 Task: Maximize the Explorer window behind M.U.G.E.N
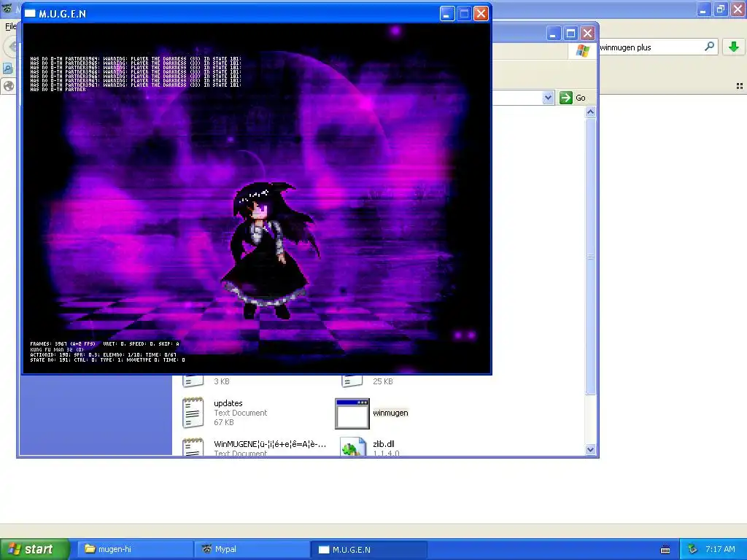point(570,34)
